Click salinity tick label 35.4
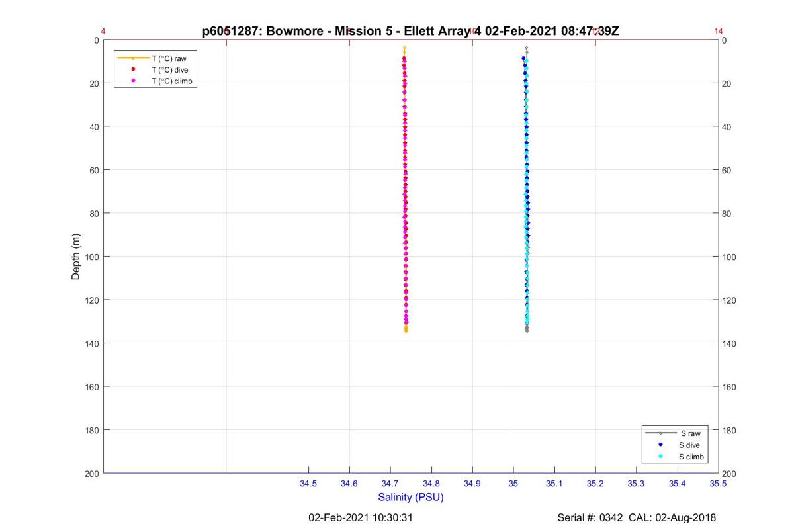The height and width of the screenshot is (532, 794). (678, 484)
